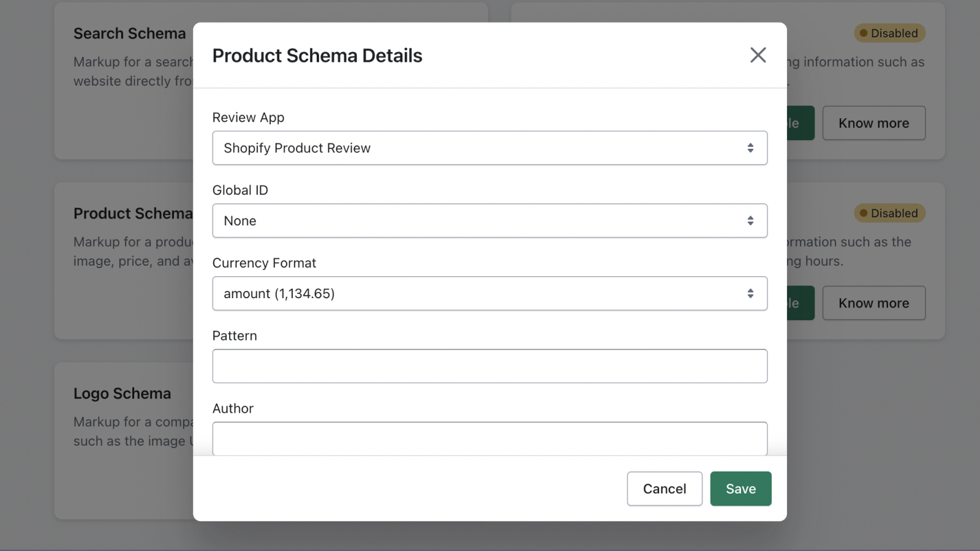This screenshot has width=980, height=551.
Task: Open the Review App dropdown
Action: click(x=490, y=148)
